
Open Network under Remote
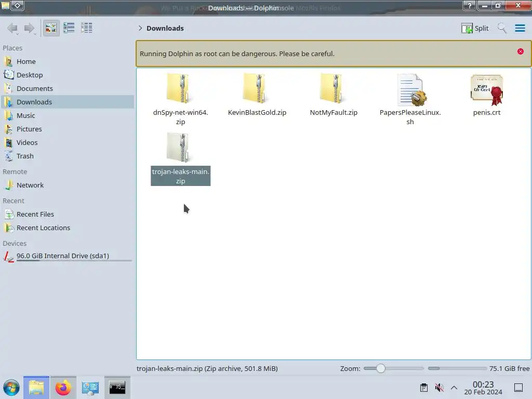click(x=67, y=185)
